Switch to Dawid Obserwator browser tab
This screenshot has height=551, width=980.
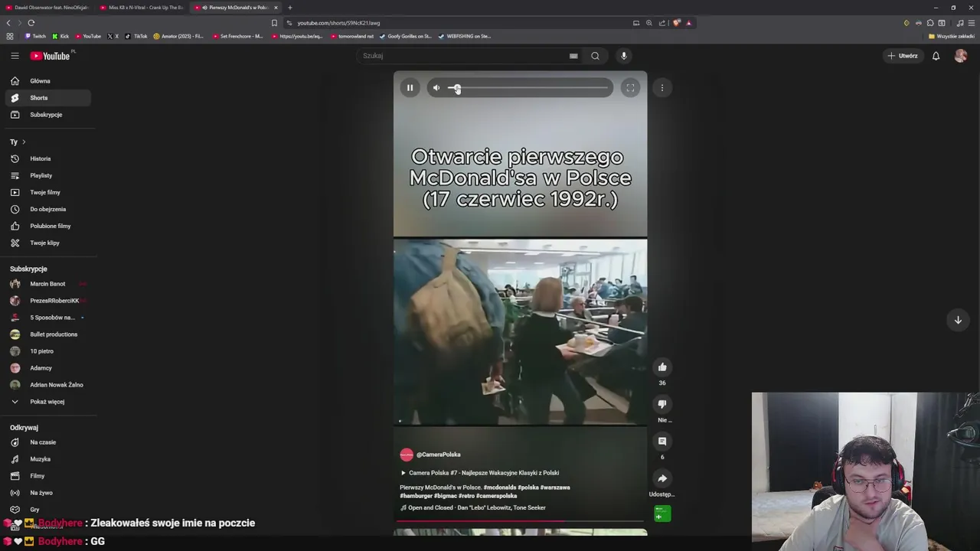pos(47,8)
